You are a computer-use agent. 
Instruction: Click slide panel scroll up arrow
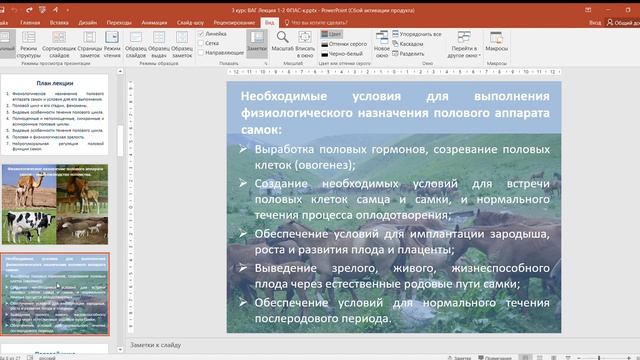pyautogui.click(x=120, y=72)
